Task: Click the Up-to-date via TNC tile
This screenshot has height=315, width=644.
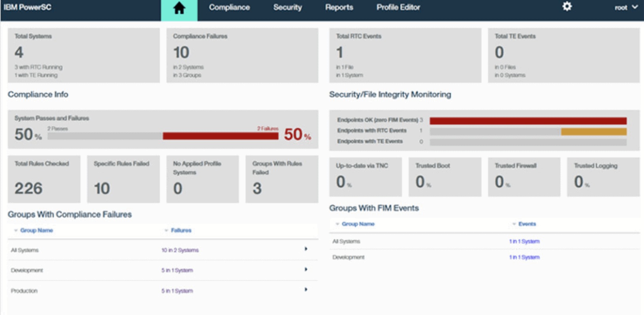Action: (x=366, y=177)
